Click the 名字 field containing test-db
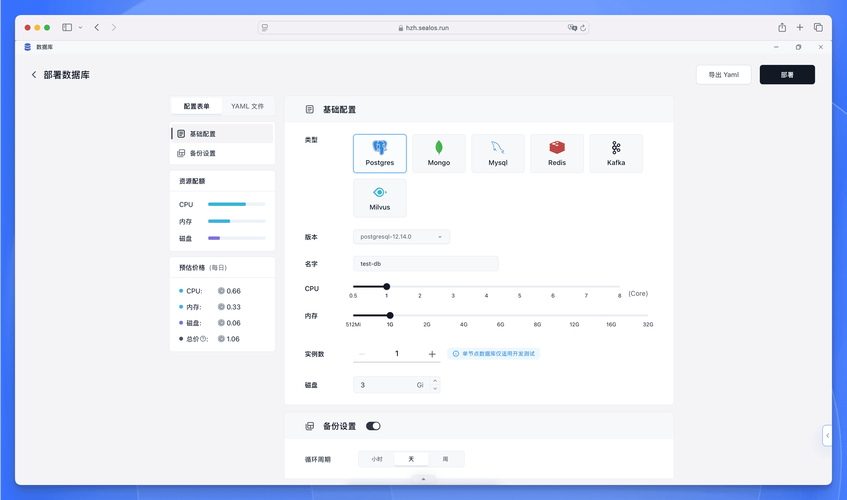Screen dimensions: 847x500 tap(426, 264)
